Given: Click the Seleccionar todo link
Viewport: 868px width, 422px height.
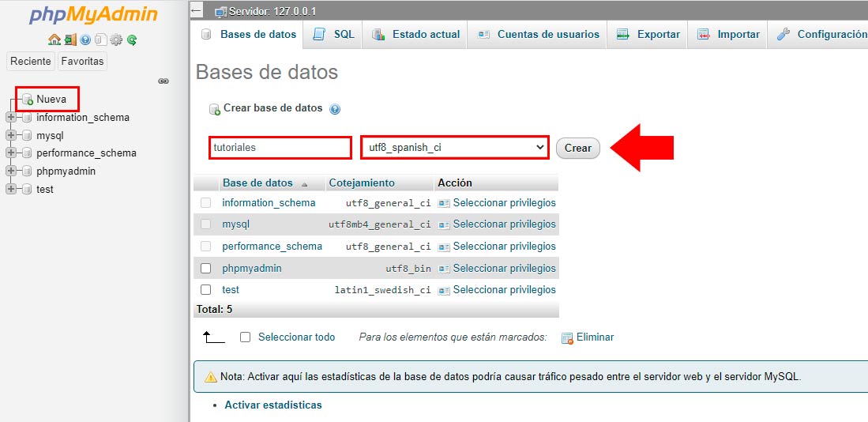Looking at the screenshot, I should [x=297, y=337].
